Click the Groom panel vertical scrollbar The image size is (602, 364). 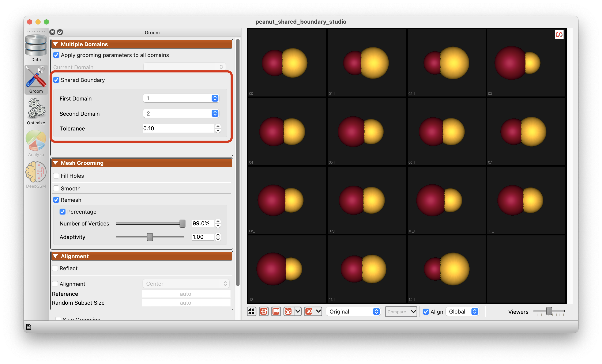pyautogui.click(x=238, y=162)
